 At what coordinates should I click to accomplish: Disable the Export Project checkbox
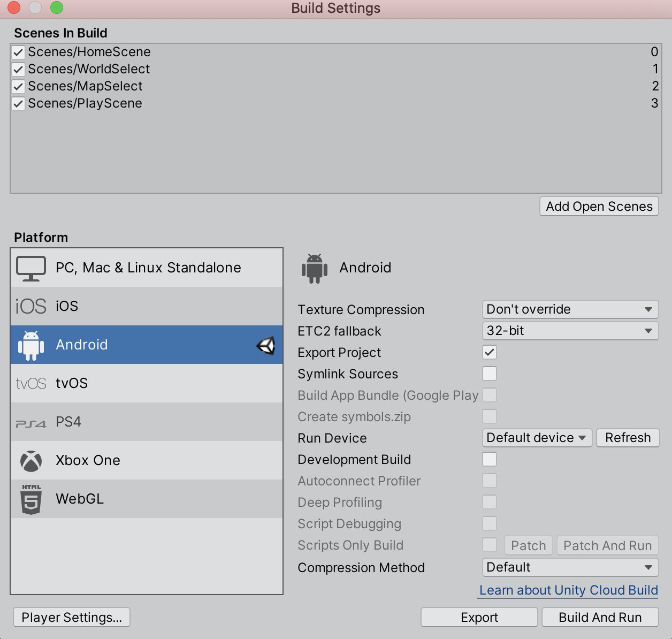(490, 352)
